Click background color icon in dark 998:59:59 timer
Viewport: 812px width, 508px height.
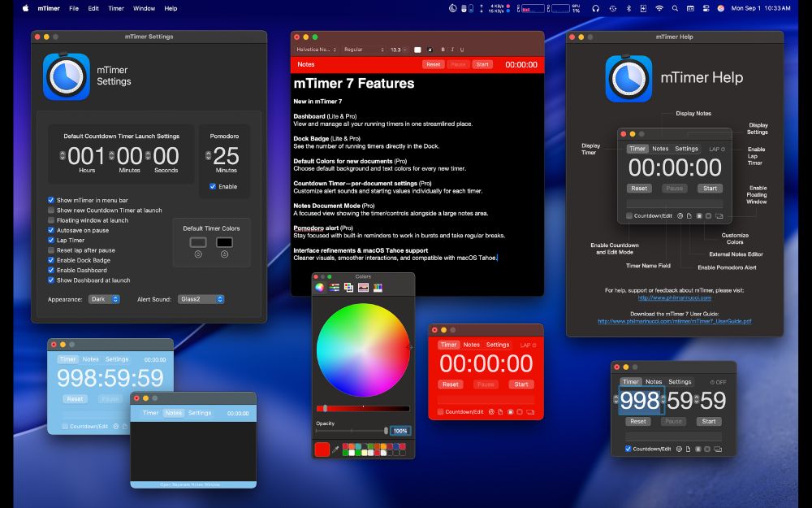coord(698,449)
